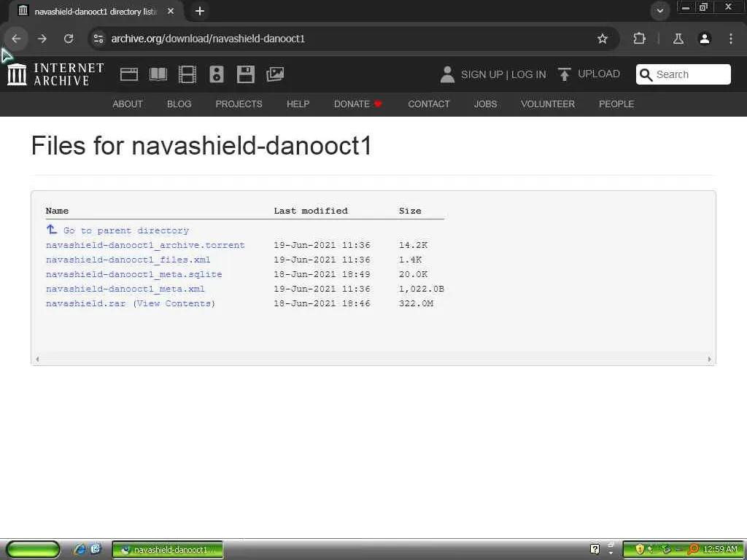This screenshot has height=560, width=747.
Task: Download navashield-danooct1_archive.torrent
Action: 145,245
